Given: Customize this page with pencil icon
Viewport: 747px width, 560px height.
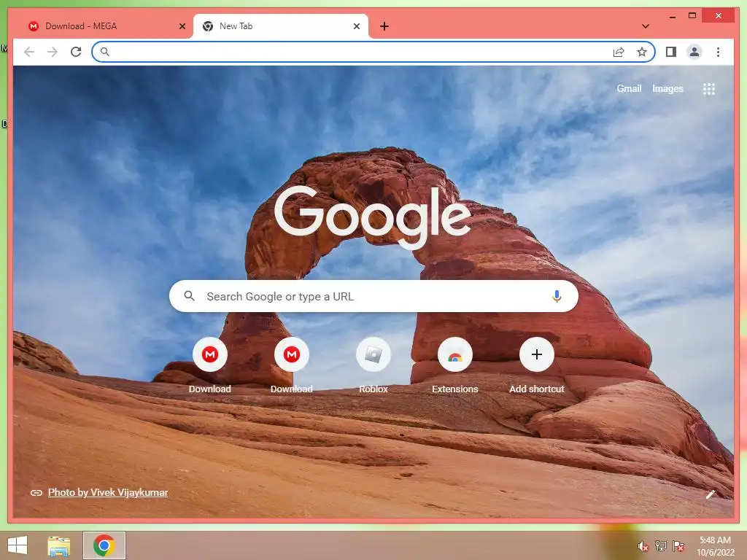Looking at the screenshot, I should pos(711,495).
